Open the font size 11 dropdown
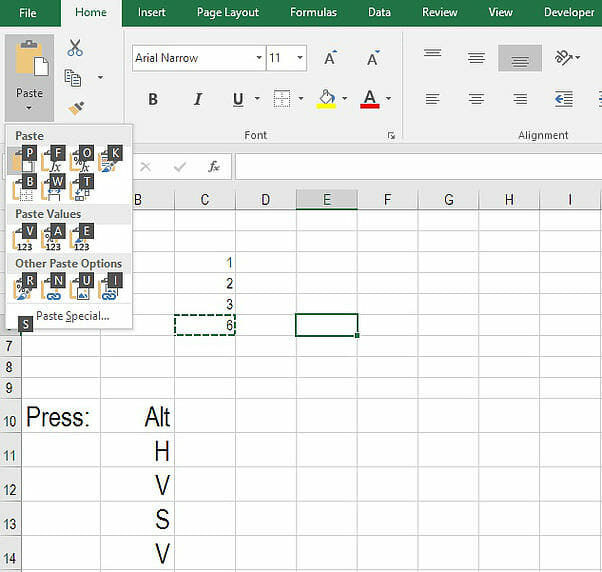This screenshot has width=602, height=572. click(x=300, y=58)
